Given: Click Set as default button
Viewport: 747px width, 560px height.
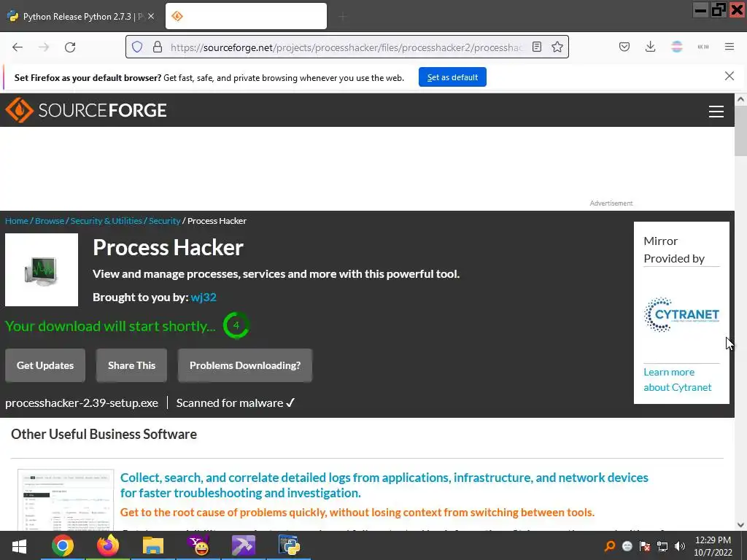Looking at the screenshot, I should (x=452, y=77).
